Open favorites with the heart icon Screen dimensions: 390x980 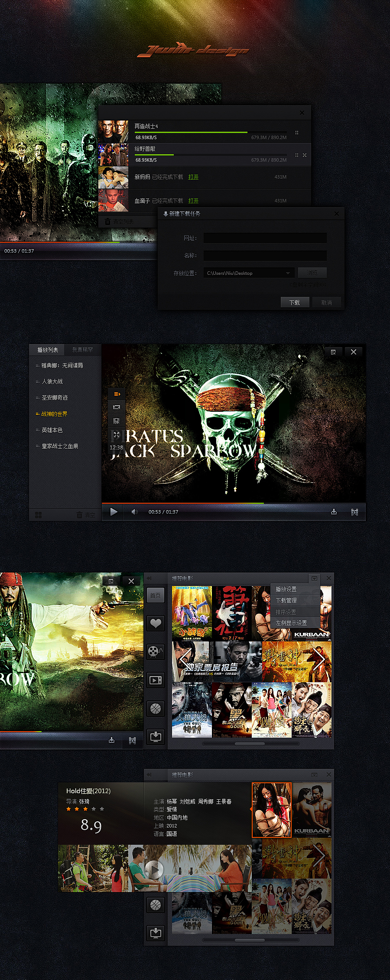point(156,624)
